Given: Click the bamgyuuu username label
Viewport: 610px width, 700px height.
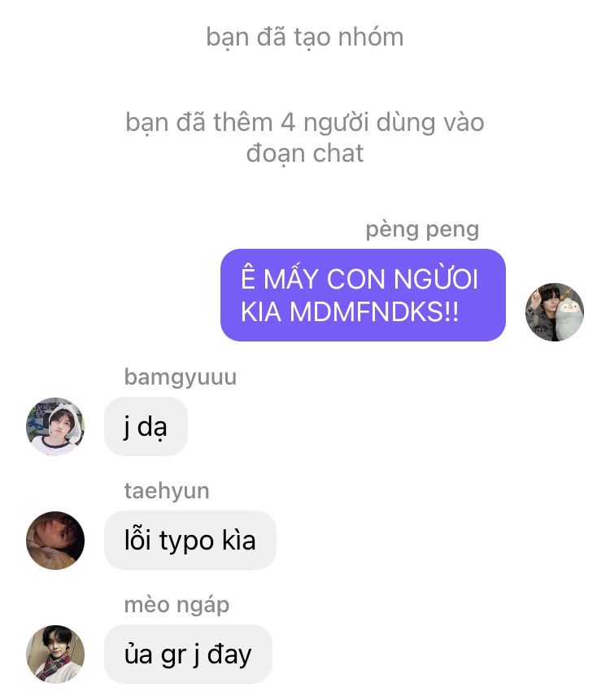Looking at the screenshot, I should 181,377.
